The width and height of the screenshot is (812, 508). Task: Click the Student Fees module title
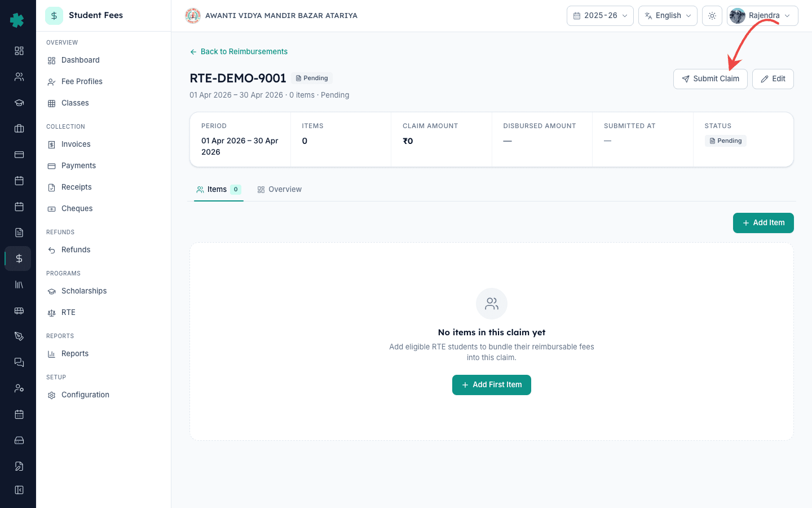(x=96, y=15)
